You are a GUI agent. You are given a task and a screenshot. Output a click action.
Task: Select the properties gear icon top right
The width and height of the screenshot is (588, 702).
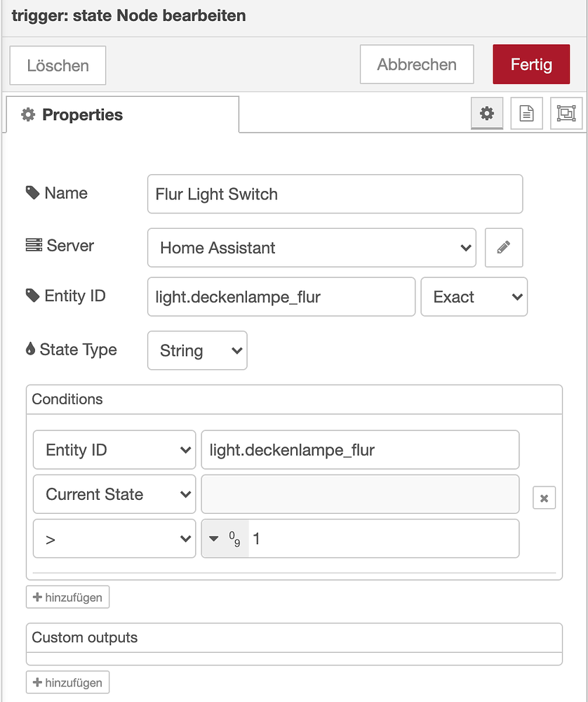(487, 113)
